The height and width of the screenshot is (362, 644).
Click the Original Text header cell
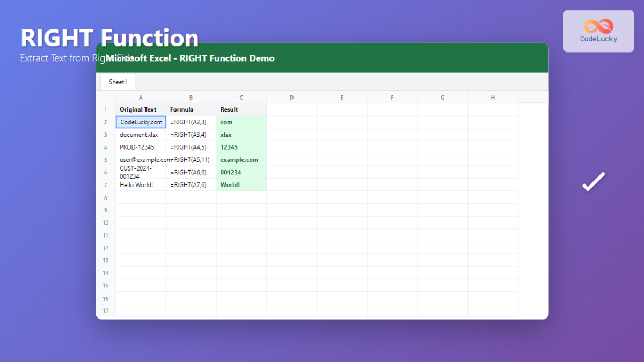point(141,109)
